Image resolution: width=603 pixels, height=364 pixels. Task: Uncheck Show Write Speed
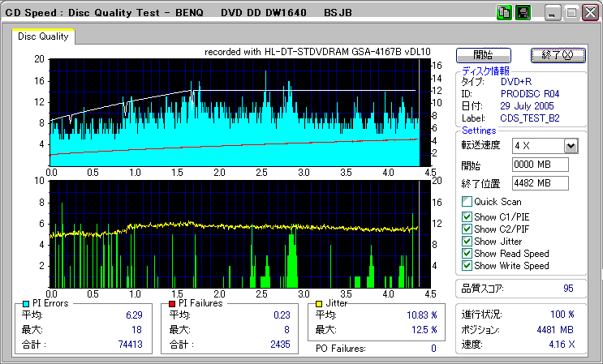pos(467,266)
